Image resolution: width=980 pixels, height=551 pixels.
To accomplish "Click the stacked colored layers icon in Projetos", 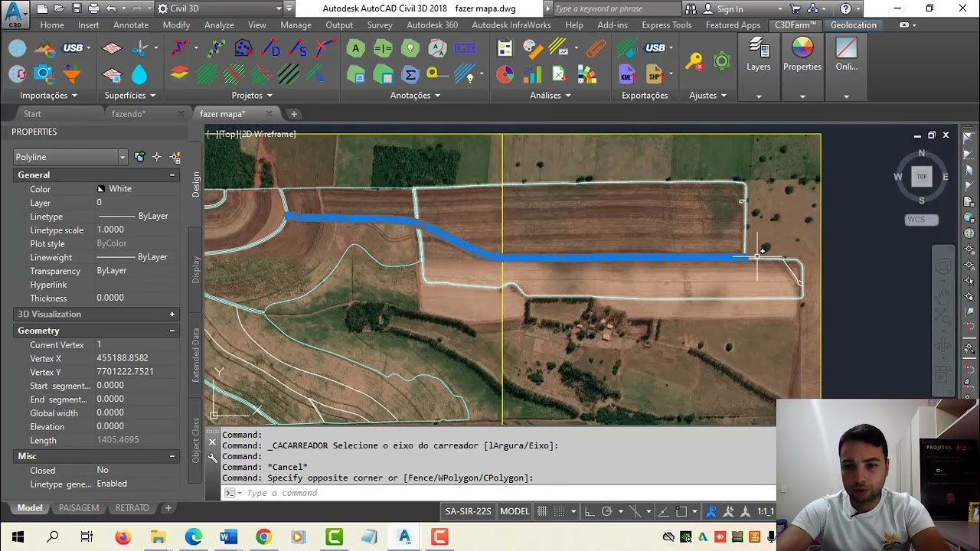I will coord(179,74).
